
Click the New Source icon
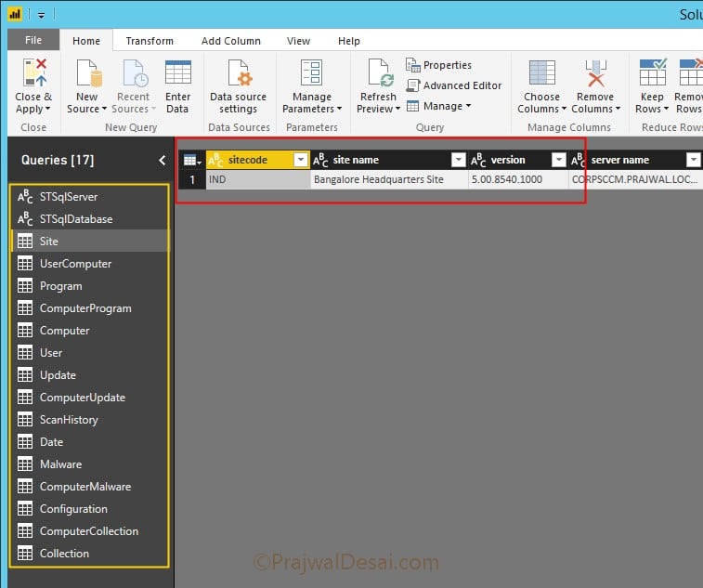click(89, 72)
